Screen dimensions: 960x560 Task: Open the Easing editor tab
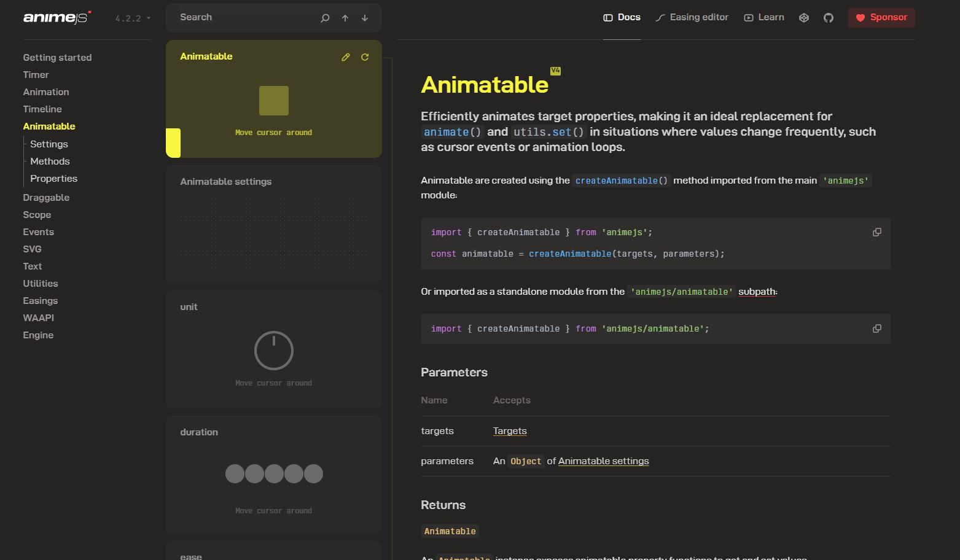coord(692,17)
